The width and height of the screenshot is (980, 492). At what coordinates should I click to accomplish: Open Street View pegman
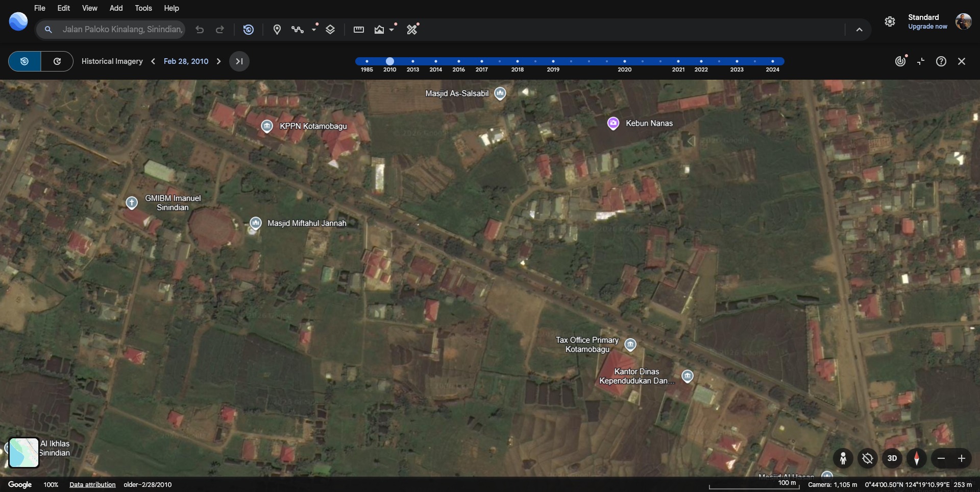tap(843, 458)
